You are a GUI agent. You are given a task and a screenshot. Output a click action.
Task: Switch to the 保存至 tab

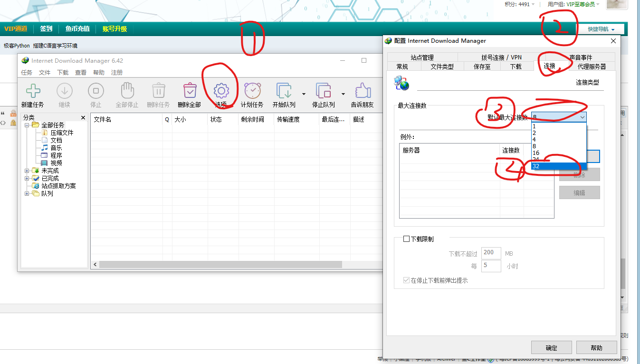click(x=482, y=67)
